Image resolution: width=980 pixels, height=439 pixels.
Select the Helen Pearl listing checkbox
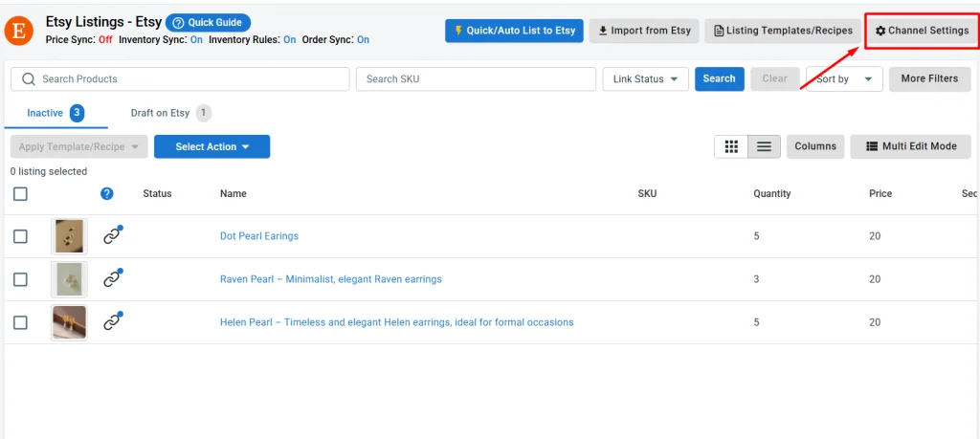[21, 322]
